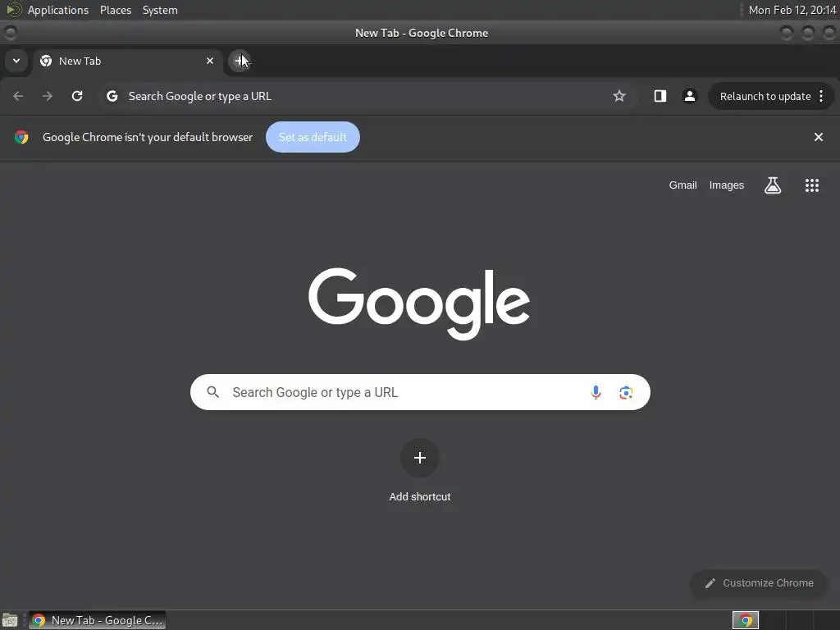Go back with the back arrow

[x=18, y=96]
